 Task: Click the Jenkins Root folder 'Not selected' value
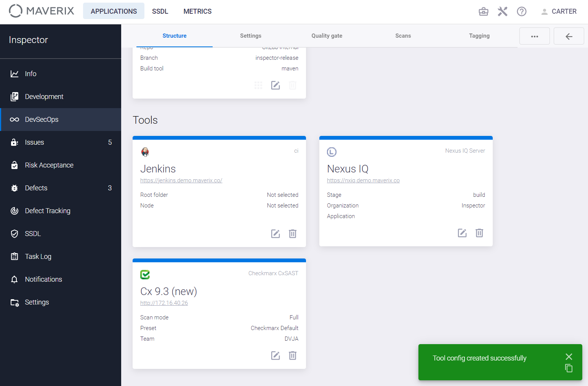[x=283, y=195]
